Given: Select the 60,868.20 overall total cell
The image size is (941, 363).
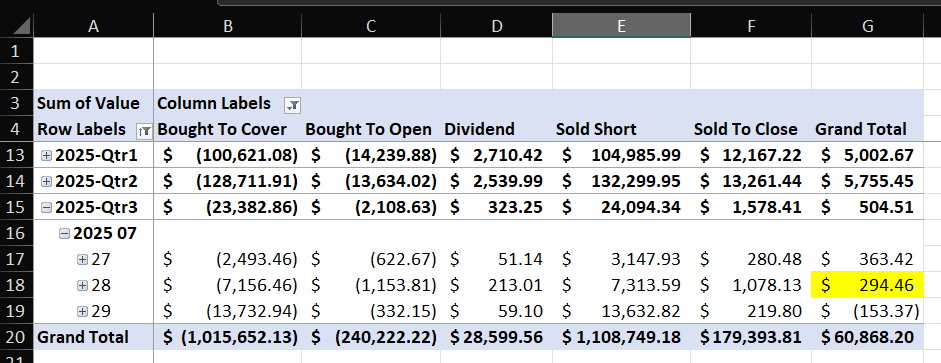Looking at the screenshot, I should click(x=867, y=337).
